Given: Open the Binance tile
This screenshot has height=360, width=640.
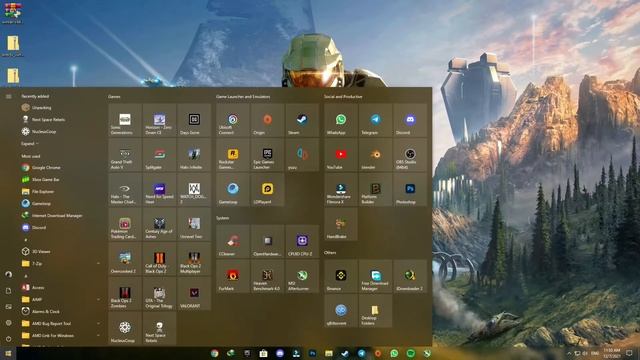Looking at the screenshot, I should point(341,276).
